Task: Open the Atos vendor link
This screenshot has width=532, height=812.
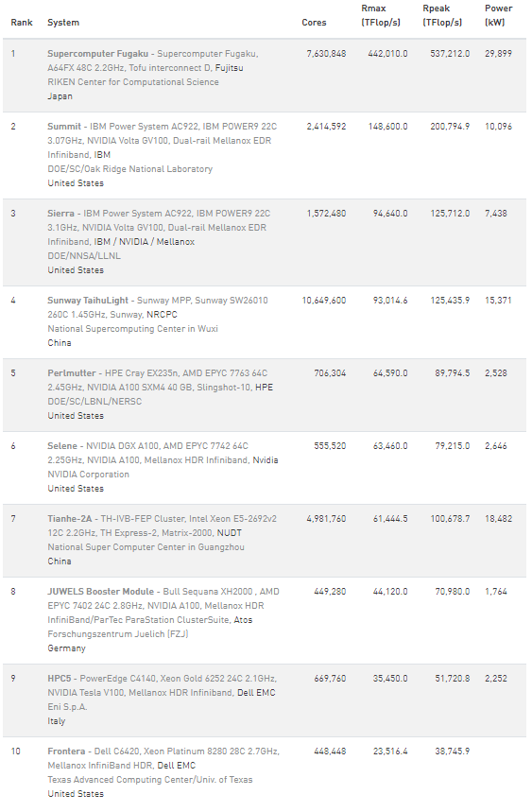Action: point(243,620)
